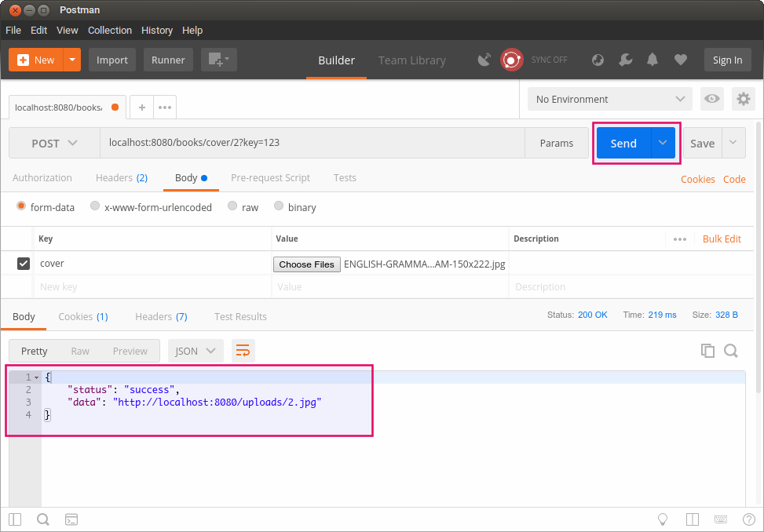This screenshot has height=532, width=764.
Task: Select x-www-form-urlencoded radio option
Action: coord(95,207)
